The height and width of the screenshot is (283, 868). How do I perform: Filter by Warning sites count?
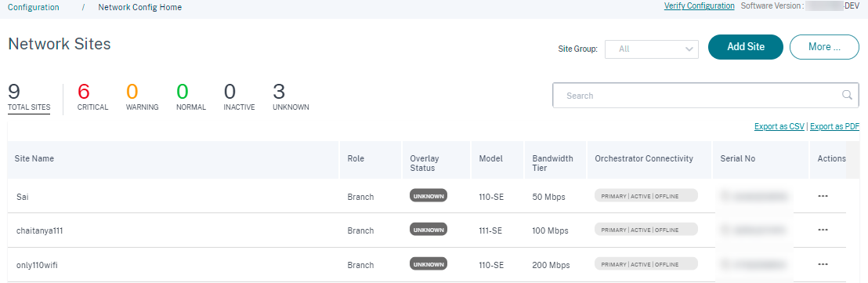(143, 97)
